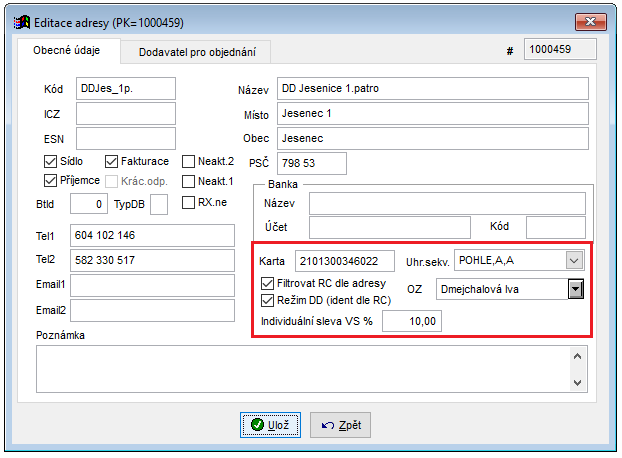Toggle Režim DD (ident dle RC) checkbox
The width and height of the screenshot is (622, 458).
267,299
